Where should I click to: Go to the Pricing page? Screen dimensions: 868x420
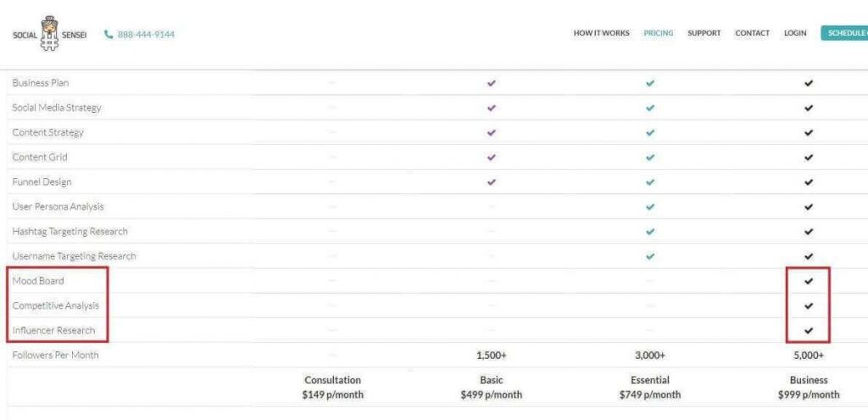pos(659,34)
